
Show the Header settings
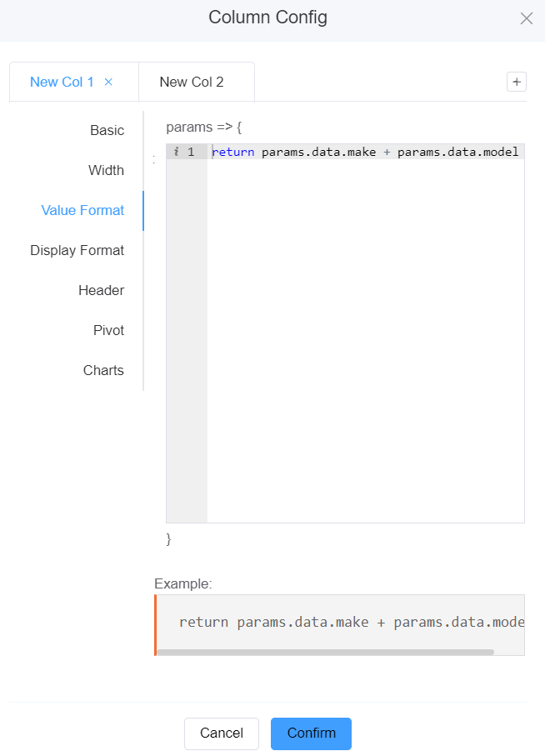[x=101, y=290]
